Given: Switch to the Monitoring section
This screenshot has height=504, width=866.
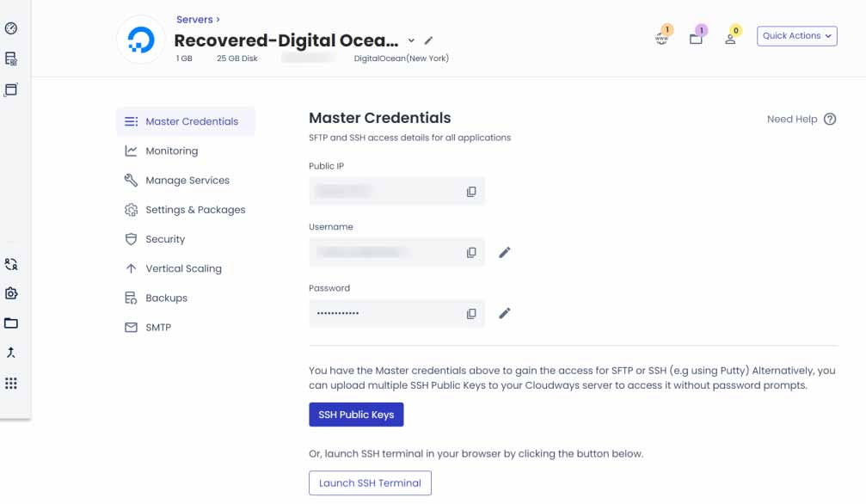Looking at the screenshot, I should [x=174, y=151].
